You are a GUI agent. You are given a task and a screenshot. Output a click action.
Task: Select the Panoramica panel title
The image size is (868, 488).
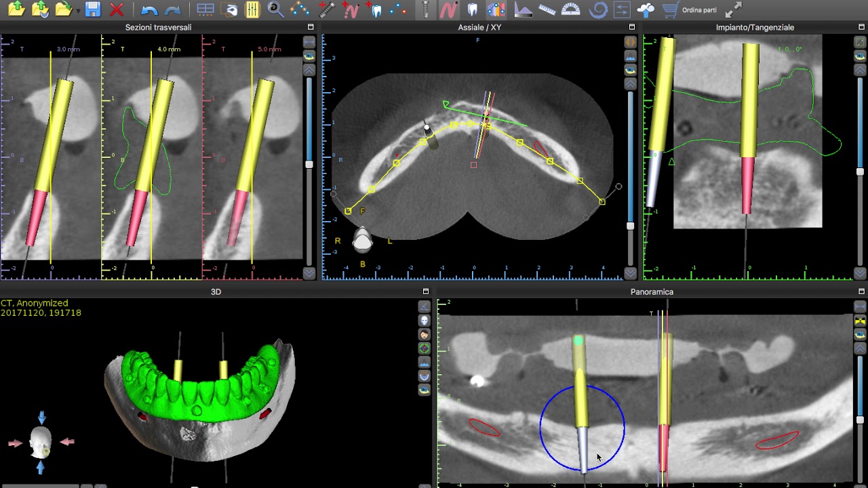pyautogui.click(x=652, y=291)
